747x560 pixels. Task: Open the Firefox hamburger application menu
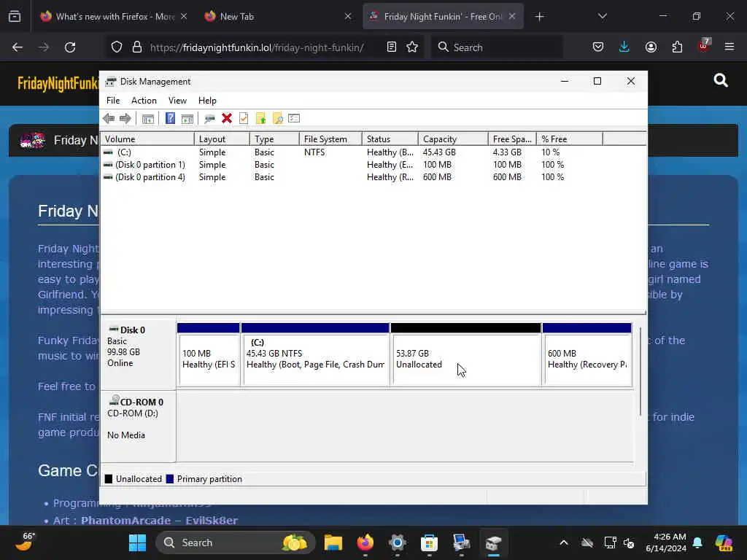click(x=729, y=47)
